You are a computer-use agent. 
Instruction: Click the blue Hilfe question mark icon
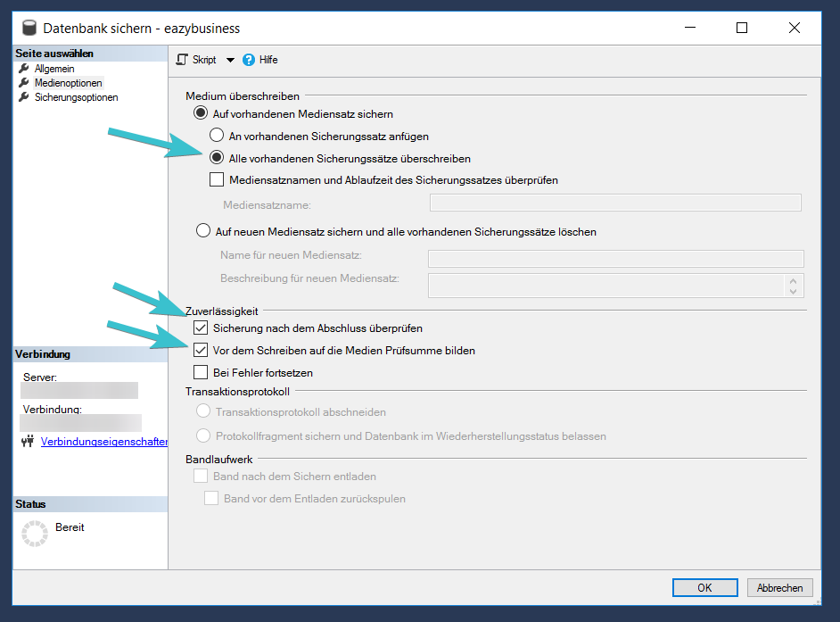[249, 60]
